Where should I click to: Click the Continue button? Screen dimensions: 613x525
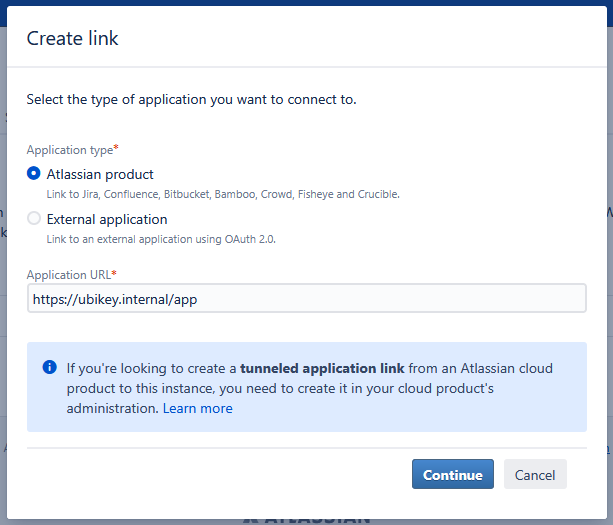coord(453,474)
